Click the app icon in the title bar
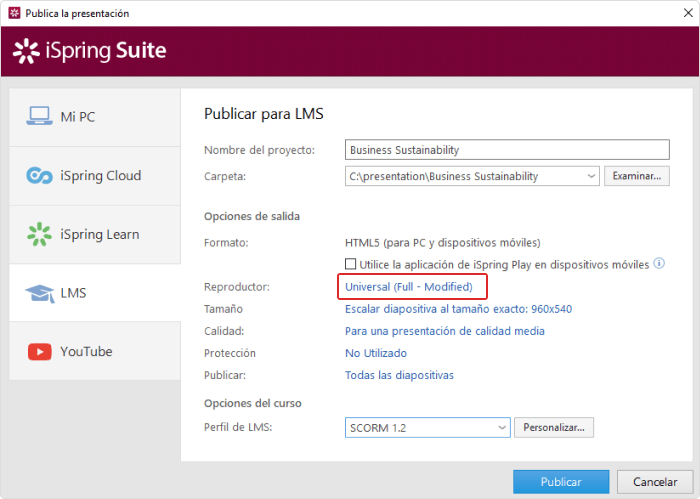This screenshot has width=700, height=499. 14,13
